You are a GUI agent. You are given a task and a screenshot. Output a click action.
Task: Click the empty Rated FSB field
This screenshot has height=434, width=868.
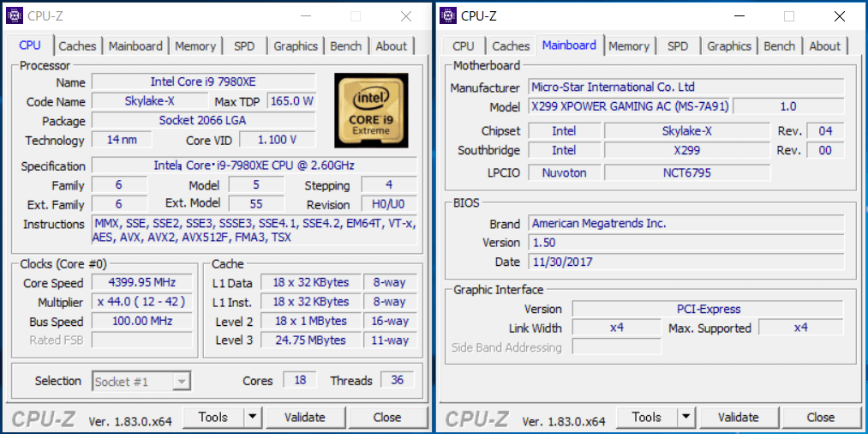tap(141, 340)
